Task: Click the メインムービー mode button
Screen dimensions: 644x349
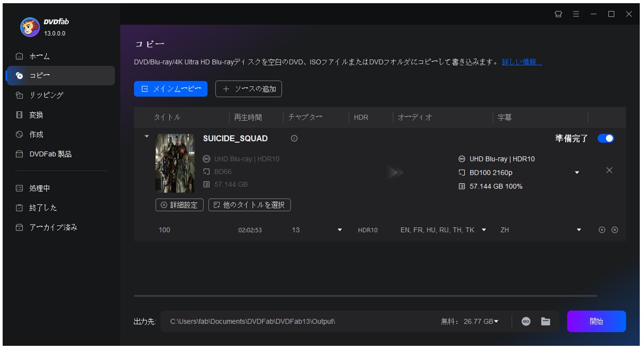Action: (x=171, y=89)
